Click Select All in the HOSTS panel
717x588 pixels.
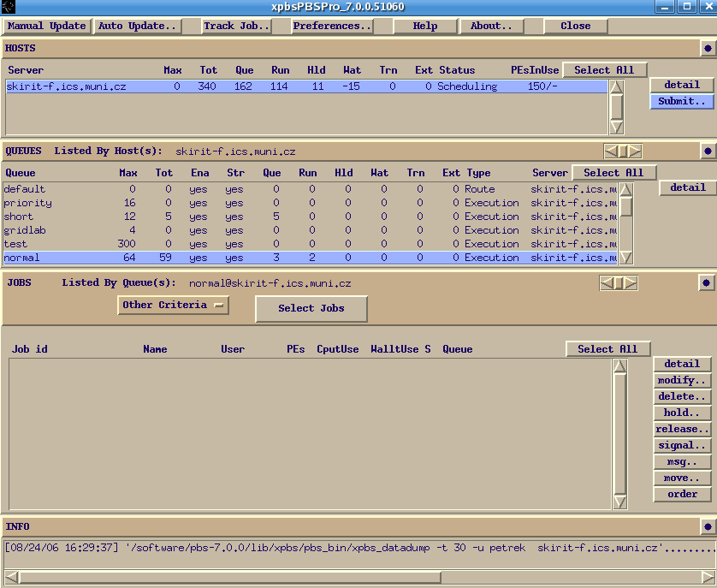(605, 70)
